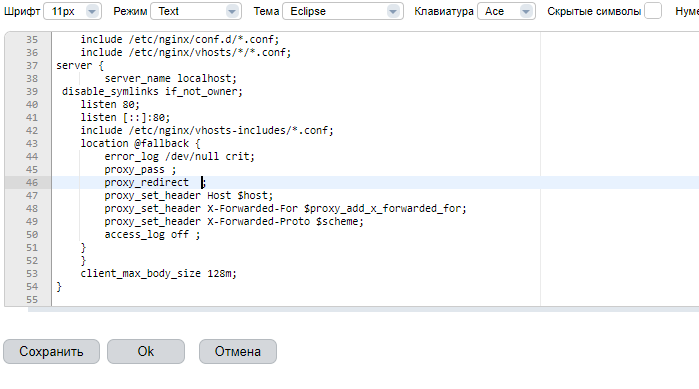Click 'client_max_body_size 128m;' line
This screenshot has width=699, height=389.
[158, 273]
